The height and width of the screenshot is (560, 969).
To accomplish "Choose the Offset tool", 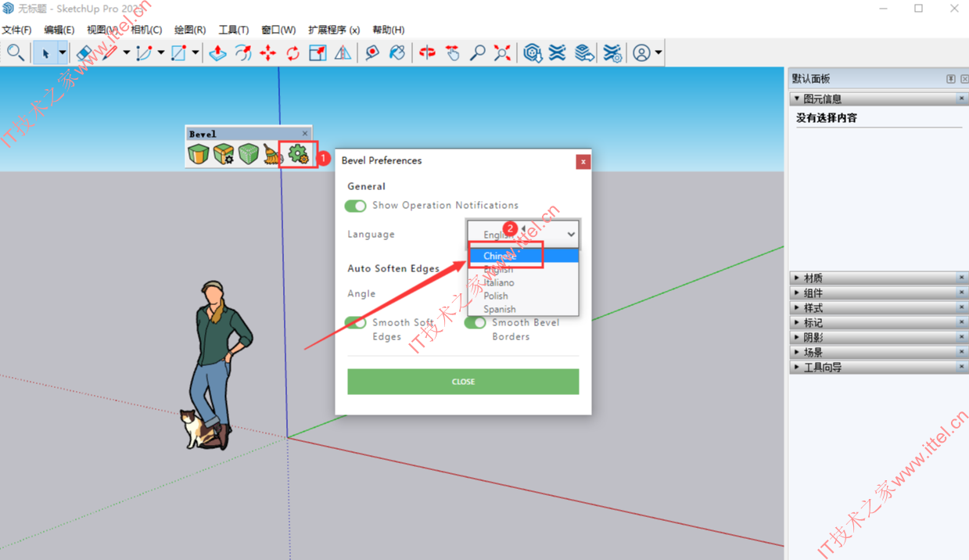I will pos(243,53).
